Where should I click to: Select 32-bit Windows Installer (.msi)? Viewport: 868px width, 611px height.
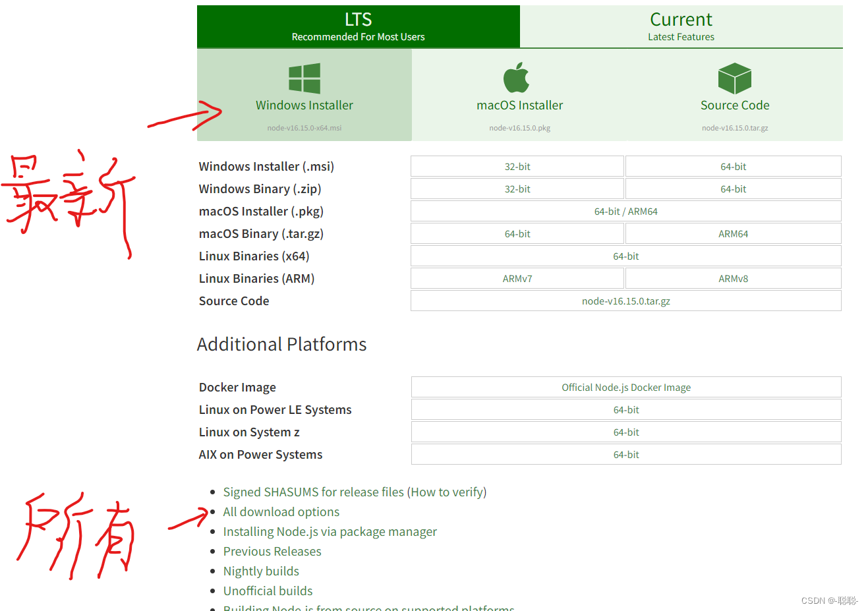click(x=517, y=167)
